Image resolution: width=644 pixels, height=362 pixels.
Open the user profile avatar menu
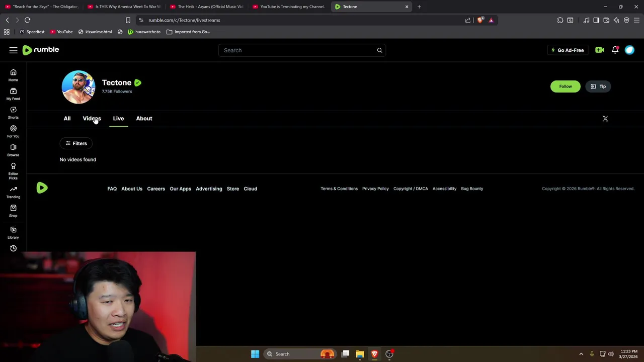(629, 50)
